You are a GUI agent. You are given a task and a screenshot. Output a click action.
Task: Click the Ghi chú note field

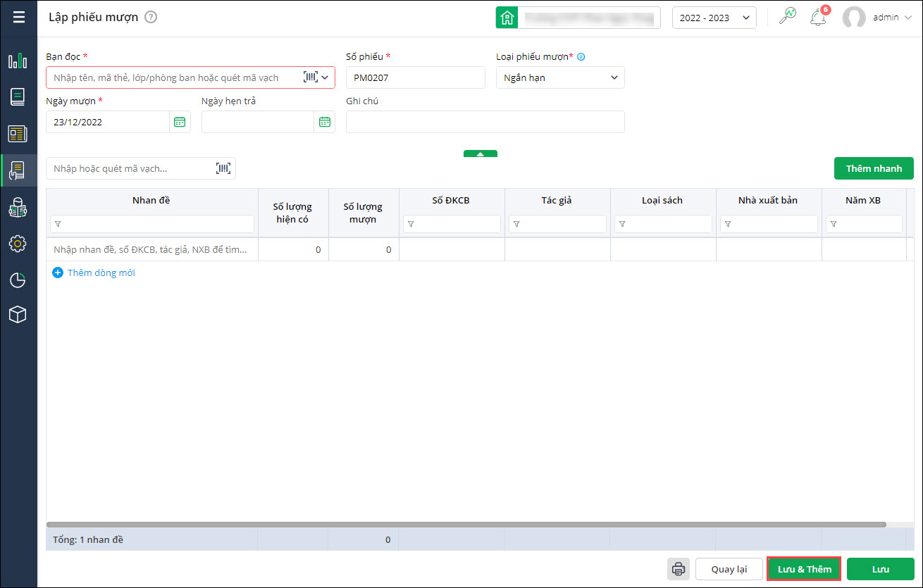tap(485, 122)
